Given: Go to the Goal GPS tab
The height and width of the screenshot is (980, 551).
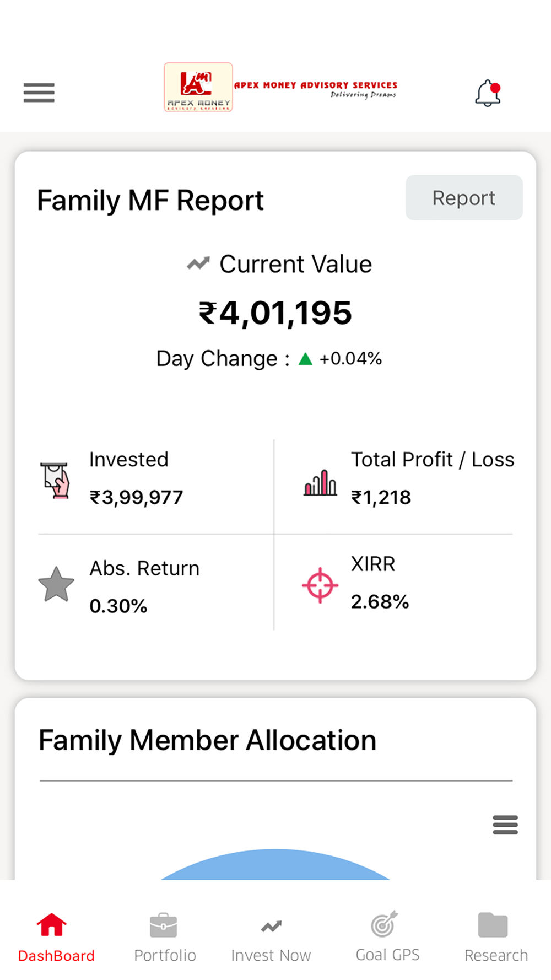Looking at the screenshot, I should point(387,937).
